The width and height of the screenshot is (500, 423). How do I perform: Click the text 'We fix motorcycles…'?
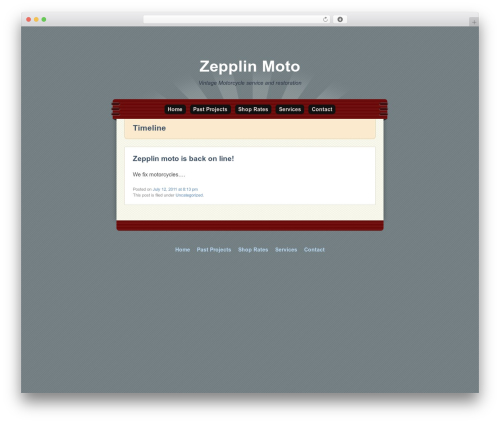click(159, 175)
